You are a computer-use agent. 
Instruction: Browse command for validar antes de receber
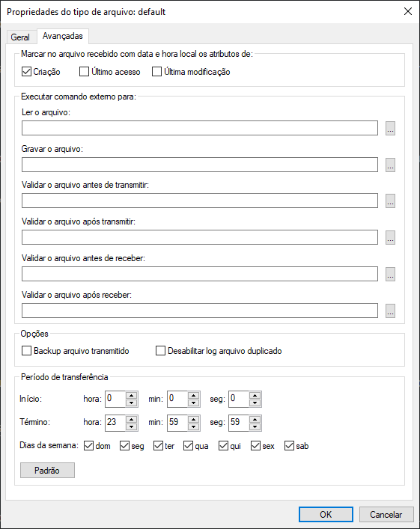[x=390, y=274]
